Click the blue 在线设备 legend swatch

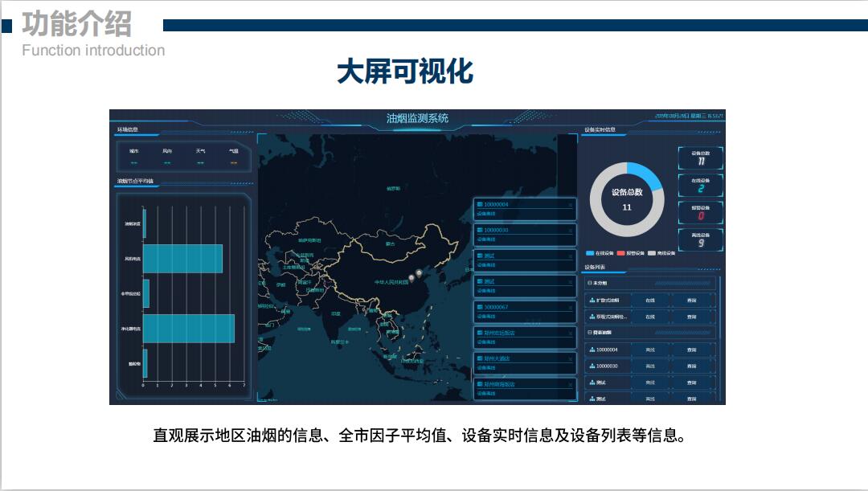pos(590,253)
